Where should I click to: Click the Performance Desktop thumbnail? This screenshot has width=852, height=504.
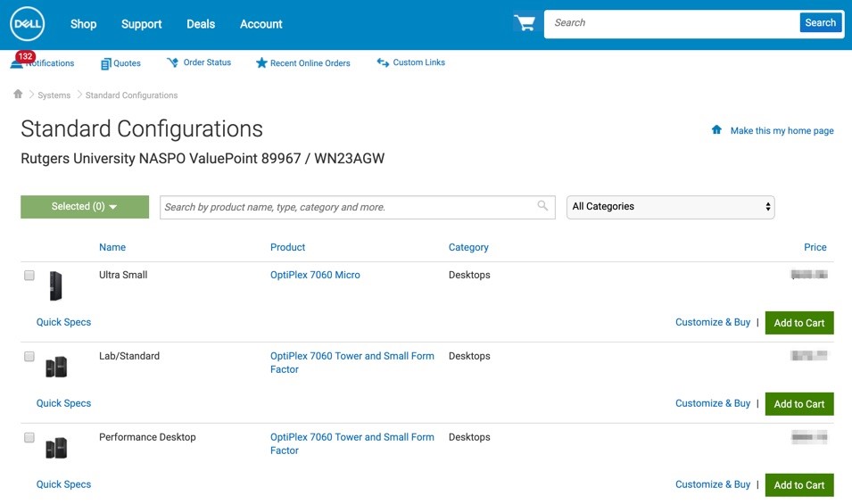(56, 448)
